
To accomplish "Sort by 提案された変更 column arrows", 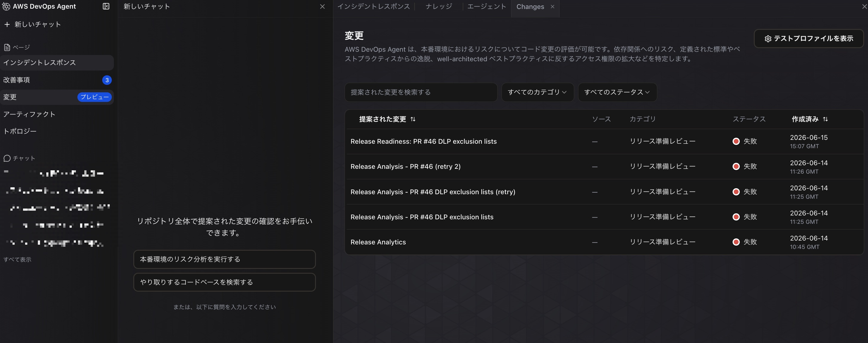I will [413, 119].
